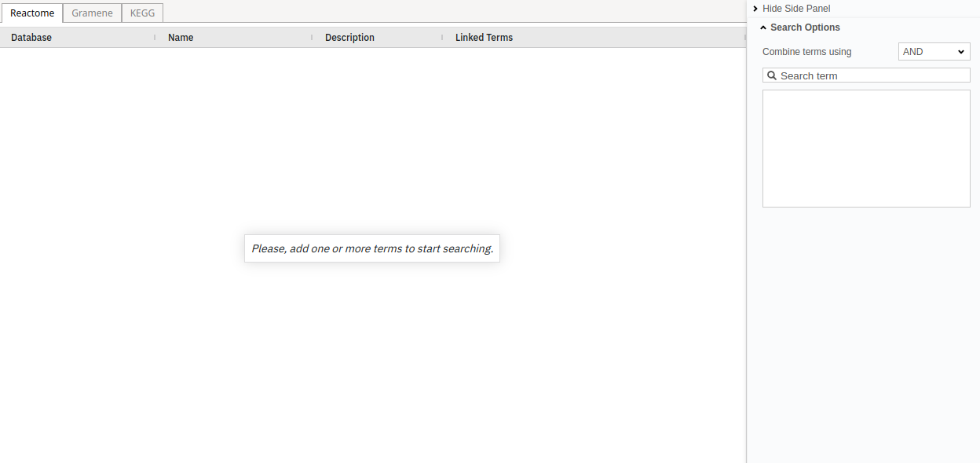Click the empty search terms list box
The image size is (980, 463).
(x=866, y=149)
